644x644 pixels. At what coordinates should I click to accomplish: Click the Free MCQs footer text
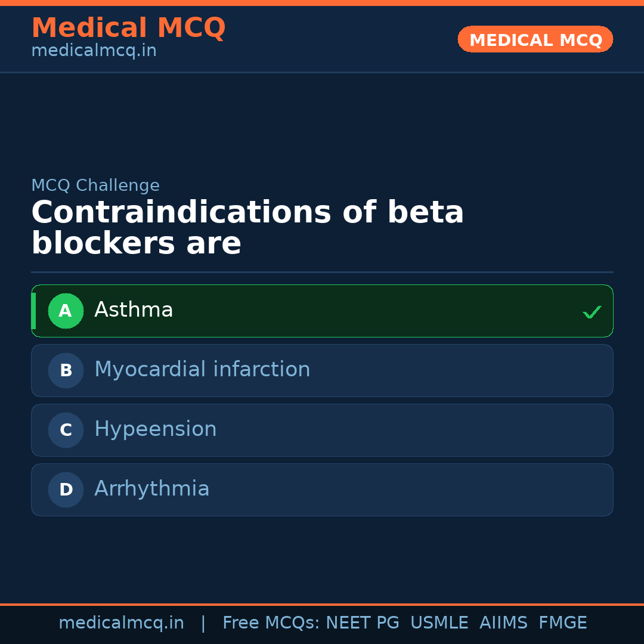(x=271, y=623)
